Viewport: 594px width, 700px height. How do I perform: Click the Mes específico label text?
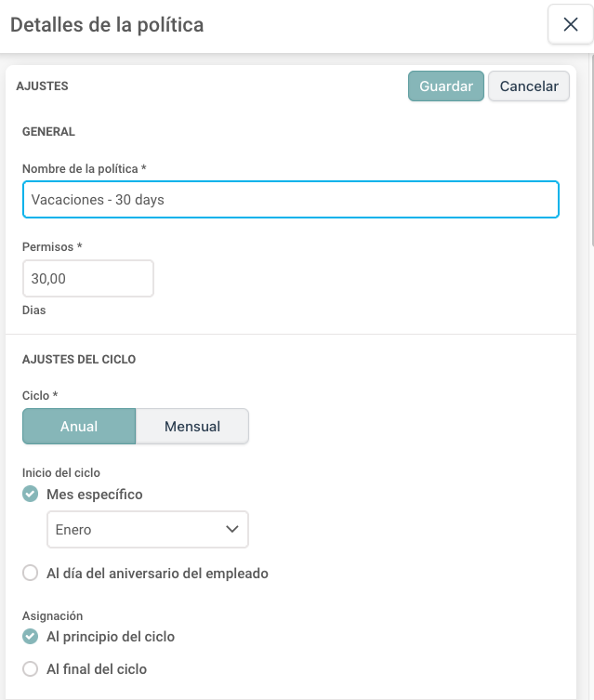[x=95, y=495]
